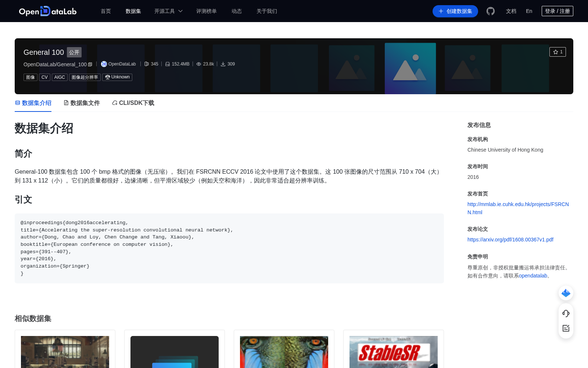Click the General 100 dataset title
The height and width of the screenshot is (368, 588).
[44, 52]
